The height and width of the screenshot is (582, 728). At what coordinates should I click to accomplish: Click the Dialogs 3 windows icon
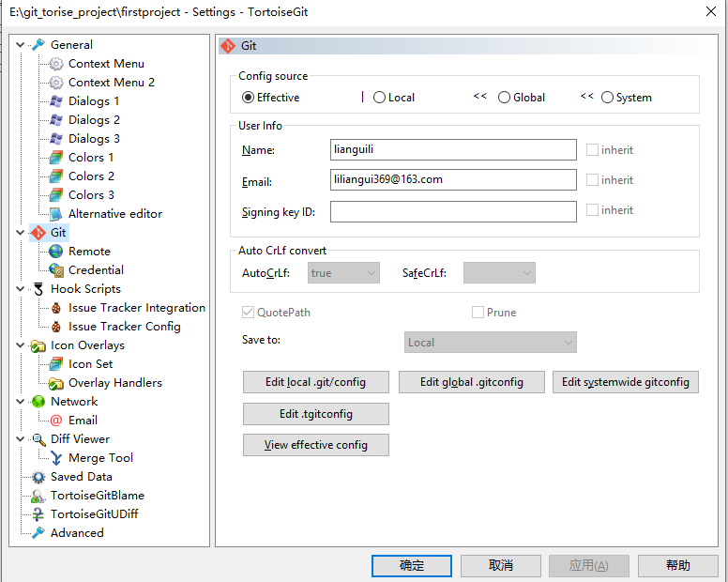(56, 138)
